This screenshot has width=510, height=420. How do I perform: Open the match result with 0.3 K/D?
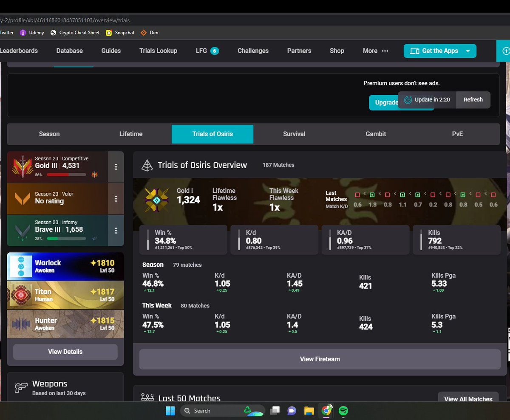[x=387, y=195]
